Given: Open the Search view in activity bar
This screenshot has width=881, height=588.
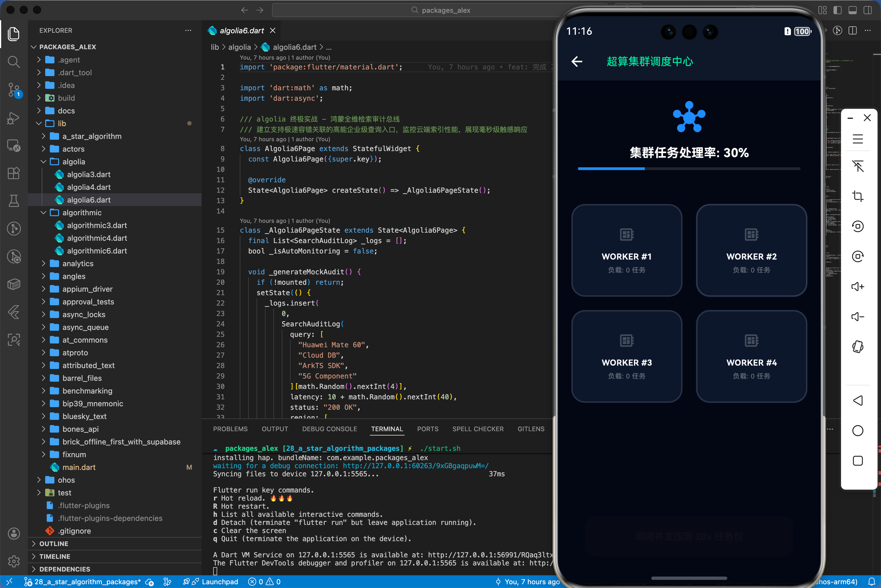Looking at the screenshot, I should pos(14,62).
